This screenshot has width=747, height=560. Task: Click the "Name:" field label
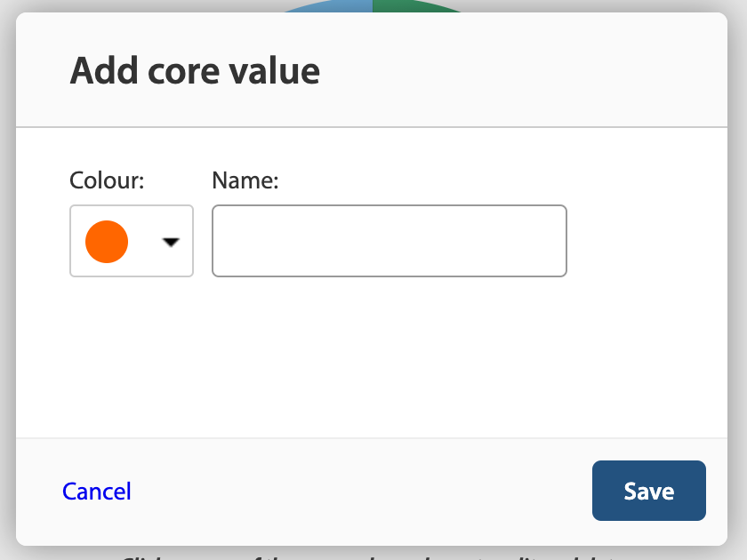click(245, 180)
